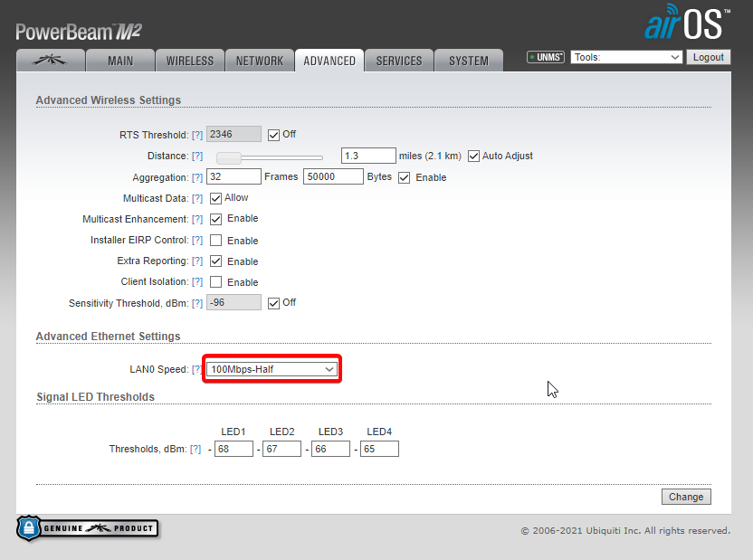Open the Services tab

399,61
